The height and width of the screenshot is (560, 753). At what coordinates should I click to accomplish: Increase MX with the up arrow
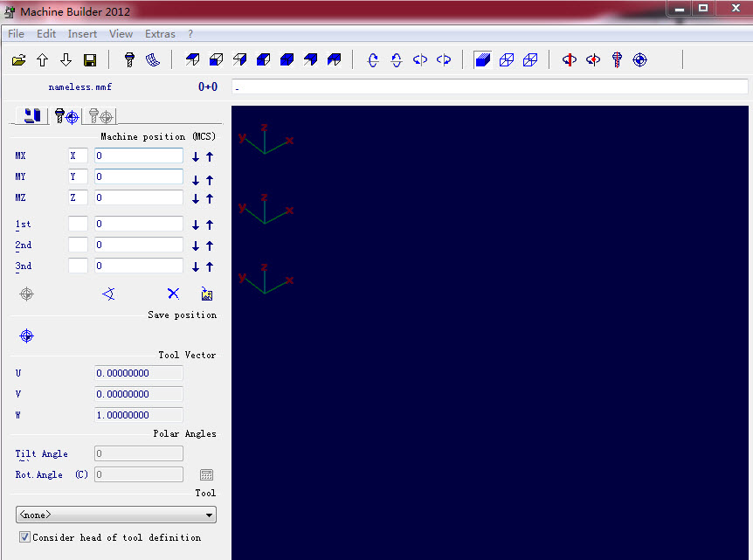point(210,156)
